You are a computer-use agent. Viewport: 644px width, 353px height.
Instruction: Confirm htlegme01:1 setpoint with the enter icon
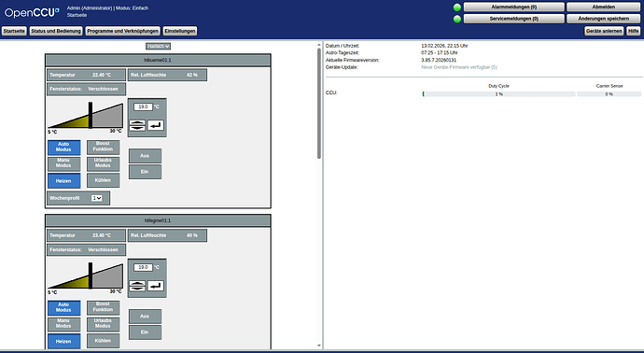click(x=156, y=286)
